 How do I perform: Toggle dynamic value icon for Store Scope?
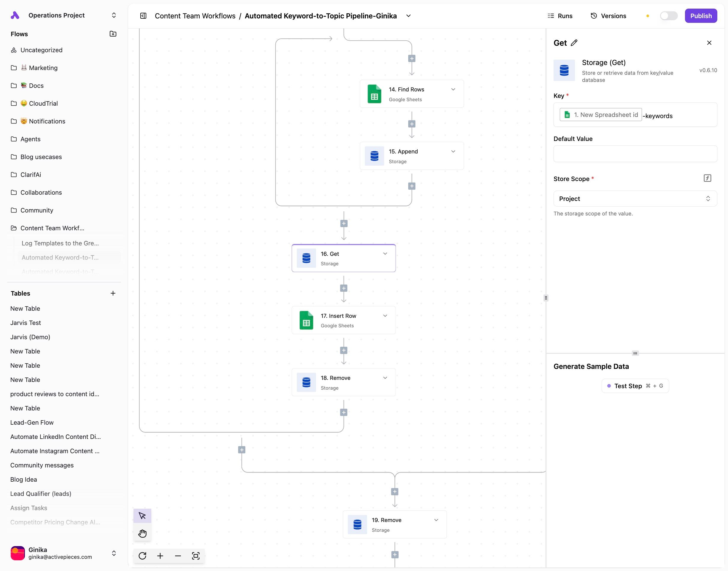[707, 178]
